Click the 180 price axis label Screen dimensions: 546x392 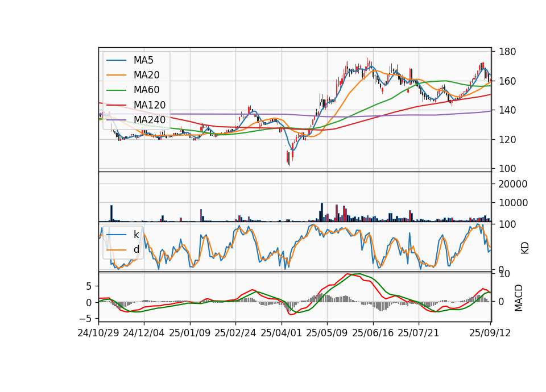coord(507,52)
